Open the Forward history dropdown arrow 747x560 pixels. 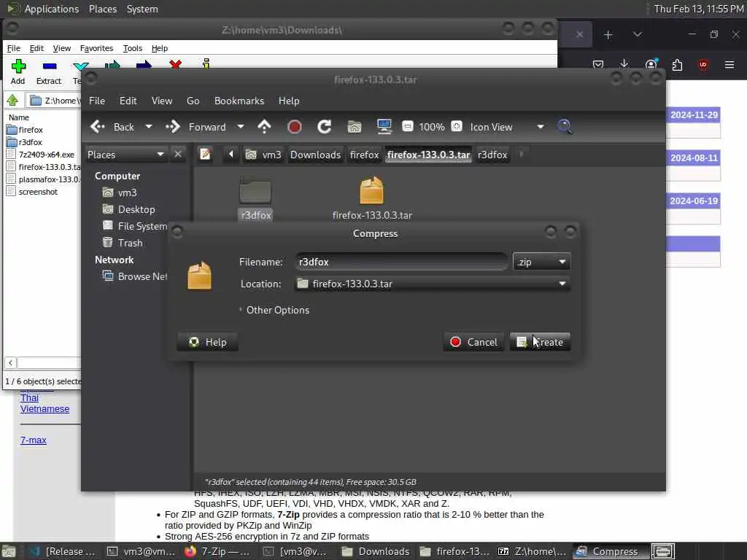point(241,127)
